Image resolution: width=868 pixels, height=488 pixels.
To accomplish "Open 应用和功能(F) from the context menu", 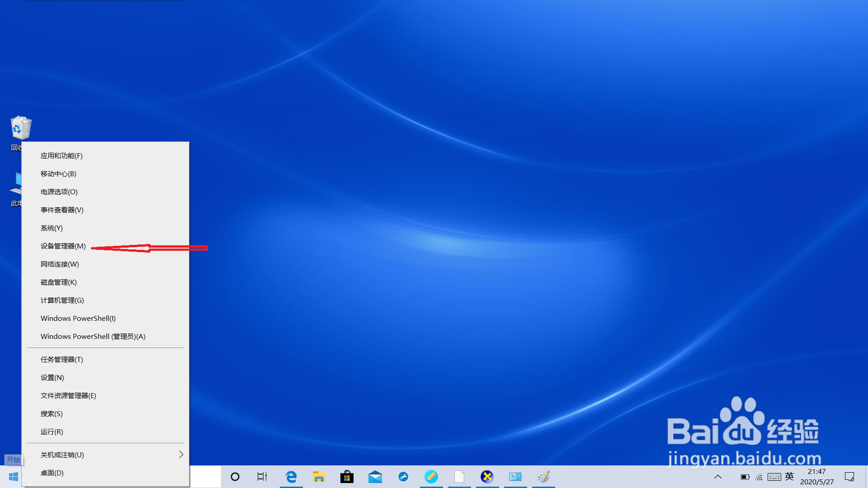I will pyautogui.click(x=105, y=156).
